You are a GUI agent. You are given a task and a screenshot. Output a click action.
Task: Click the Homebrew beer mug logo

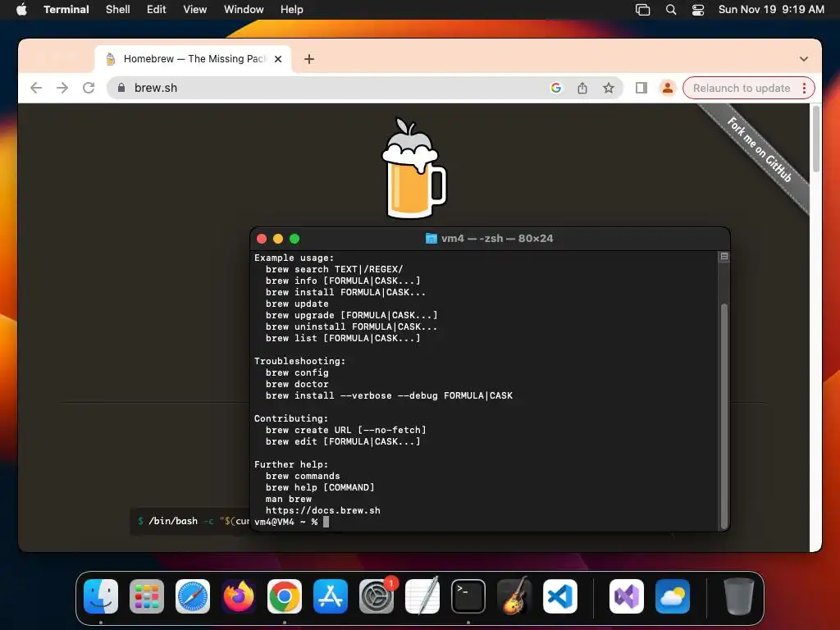pyautogui.click(x=413, y=168)
